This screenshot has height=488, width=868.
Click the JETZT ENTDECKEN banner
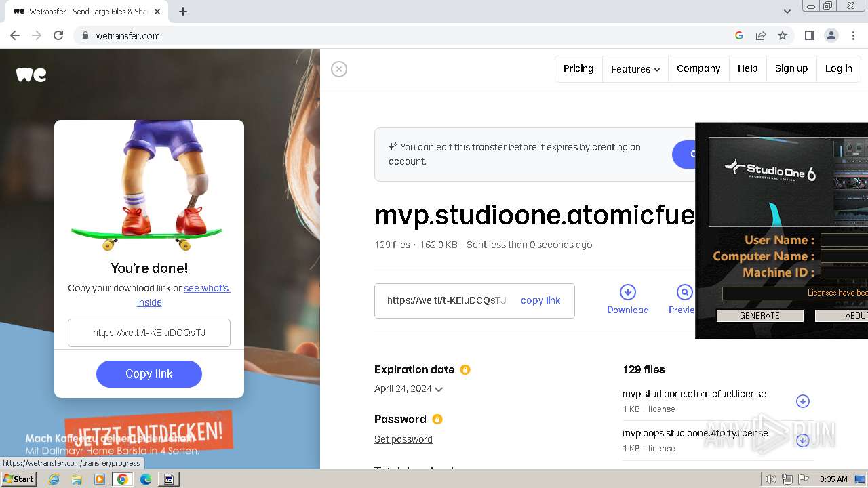coord(149,432)
